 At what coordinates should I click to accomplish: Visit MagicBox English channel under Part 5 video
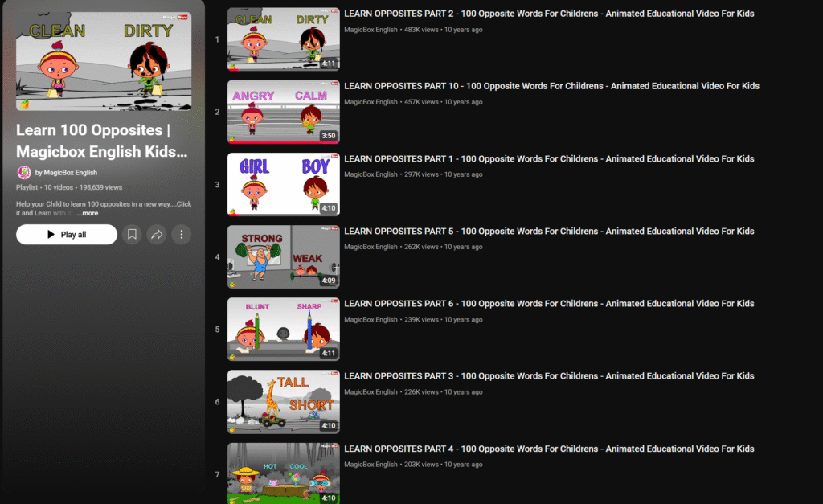click(371, 247)
